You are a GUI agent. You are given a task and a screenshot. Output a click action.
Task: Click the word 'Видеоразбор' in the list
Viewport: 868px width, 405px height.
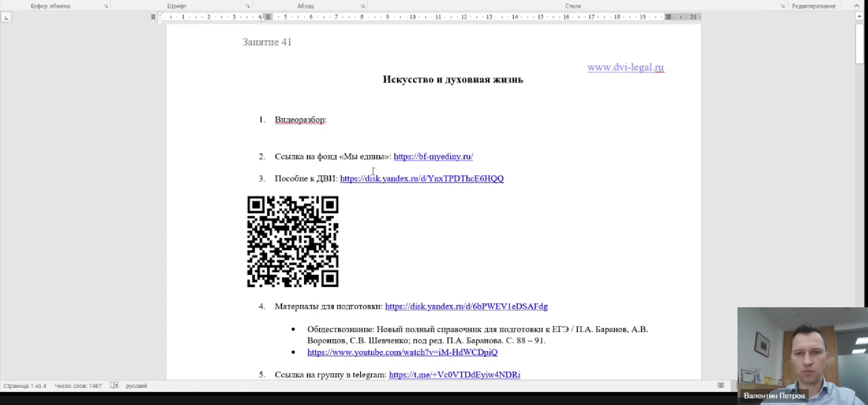tap(301, 120)
